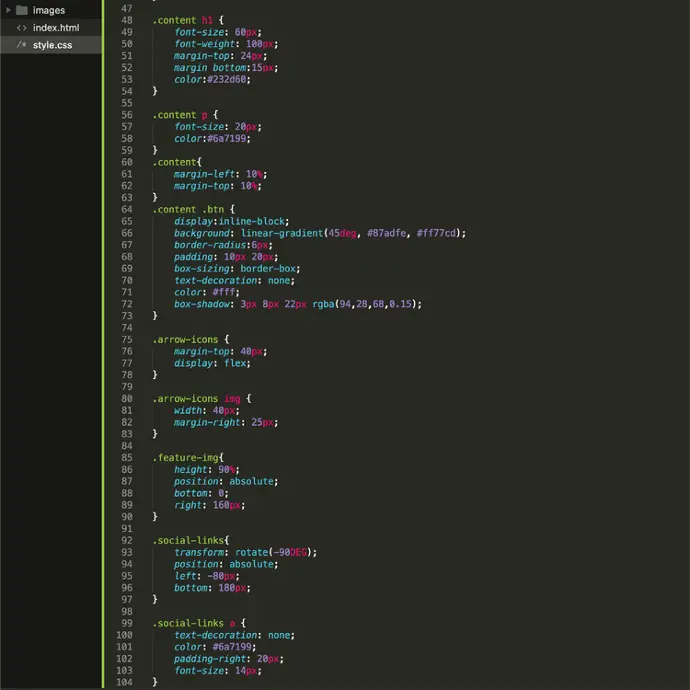Click the 'box-sizing: border-box' declaration
Image resolution: width=690 pixels, height=690 pixels.
[235, 269]
